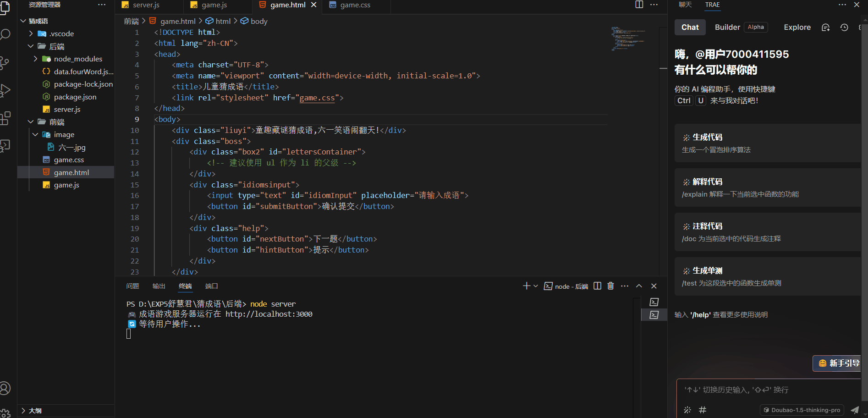Open explorer panel more actions menu

click(102, 5)
